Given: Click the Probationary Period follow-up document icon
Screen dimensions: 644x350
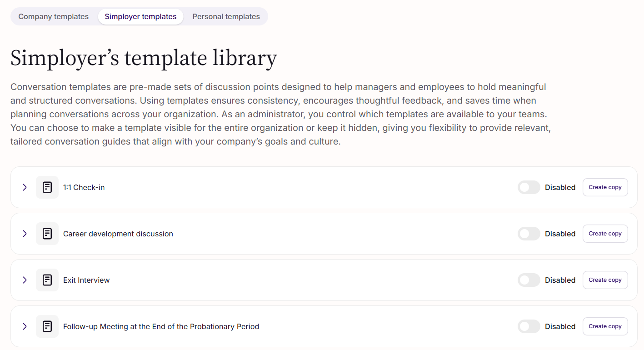Looking at the screenshot, I should (x=47, y=326).
